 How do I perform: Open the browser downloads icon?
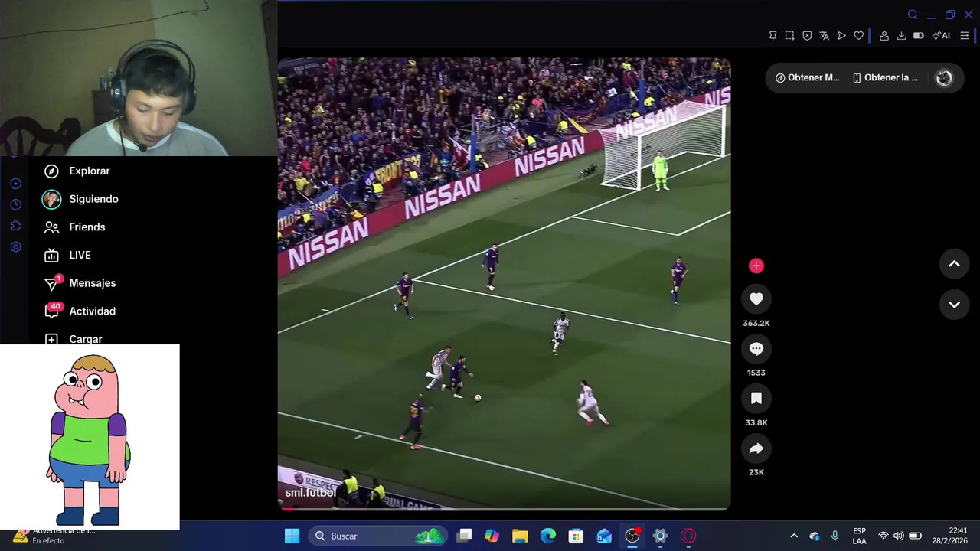click(x=901, y=36)
